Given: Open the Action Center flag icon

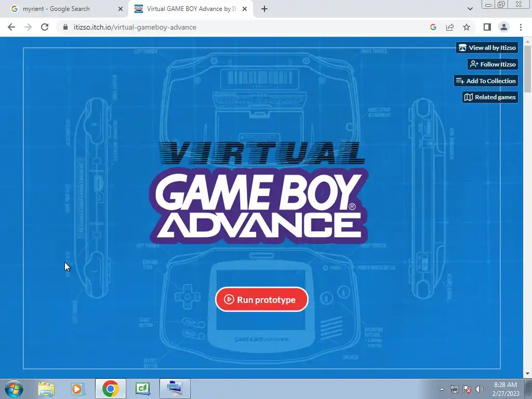Looking at the screenshot, I should 467,389.
